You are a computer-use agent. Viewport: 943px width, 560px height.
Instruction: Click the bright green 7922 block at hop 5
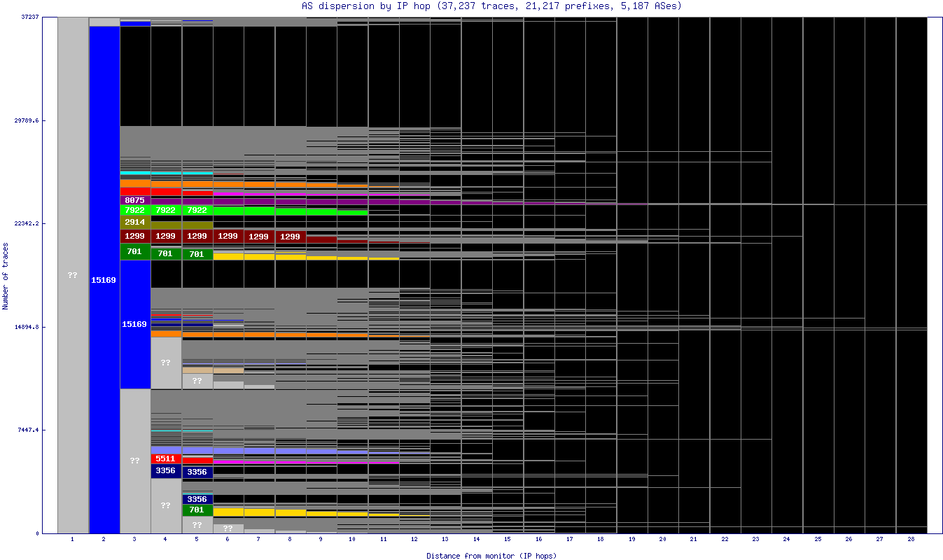click(197, 210)
